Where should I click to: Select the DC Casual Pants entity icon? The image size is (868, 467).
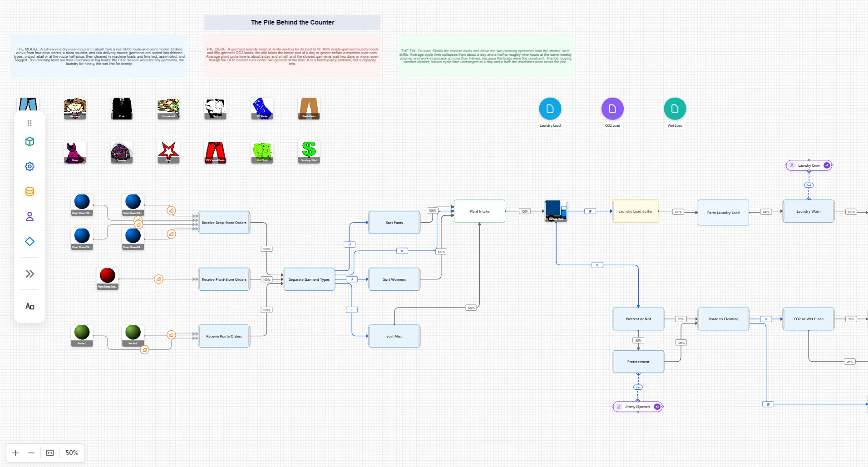[x=215, y=153]
